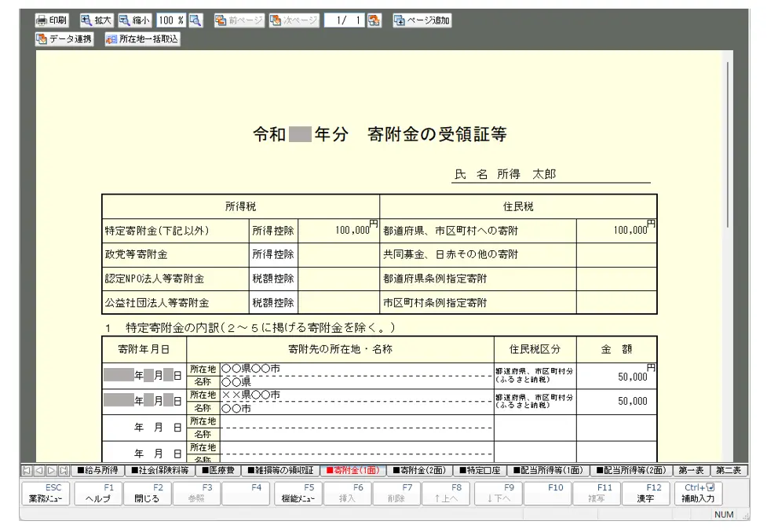Viewport: 767px width, 532px height.
Task: Click the page jump icon beside page number
Action: point(374,20)
